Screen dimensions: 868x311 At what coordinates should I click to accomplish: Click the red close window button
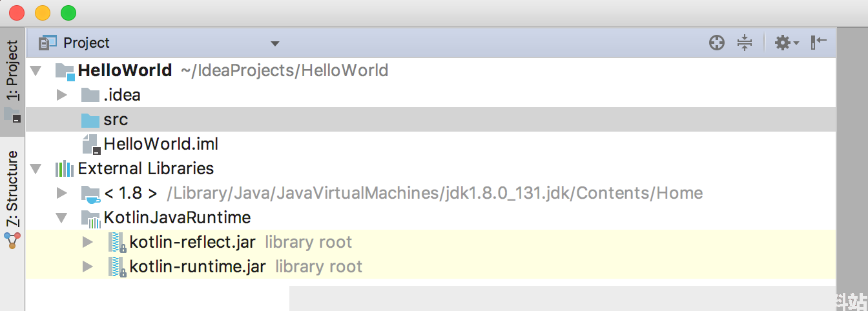pyautogui.click(x=16, y=12)
